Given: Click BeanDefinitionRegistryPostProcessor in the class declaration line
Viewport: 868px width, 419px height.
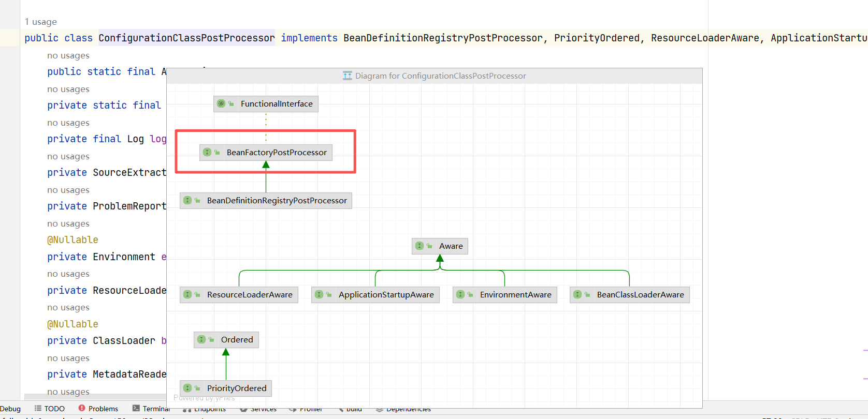Looking at the screenshot, I should pos(443,38).
